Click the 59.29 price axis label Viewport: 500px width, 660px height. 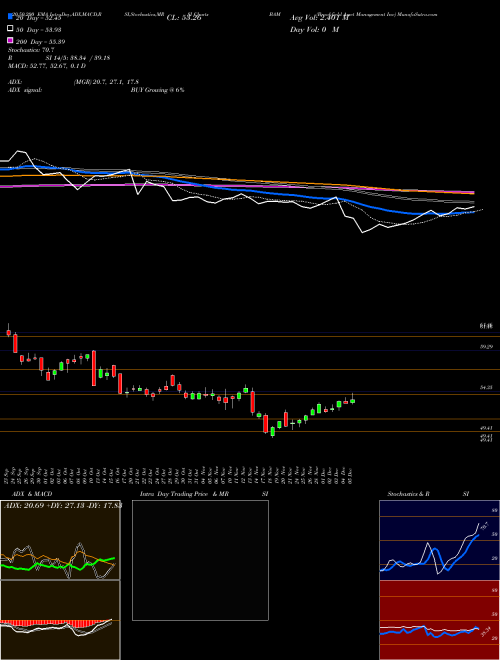tap(487, 347)
